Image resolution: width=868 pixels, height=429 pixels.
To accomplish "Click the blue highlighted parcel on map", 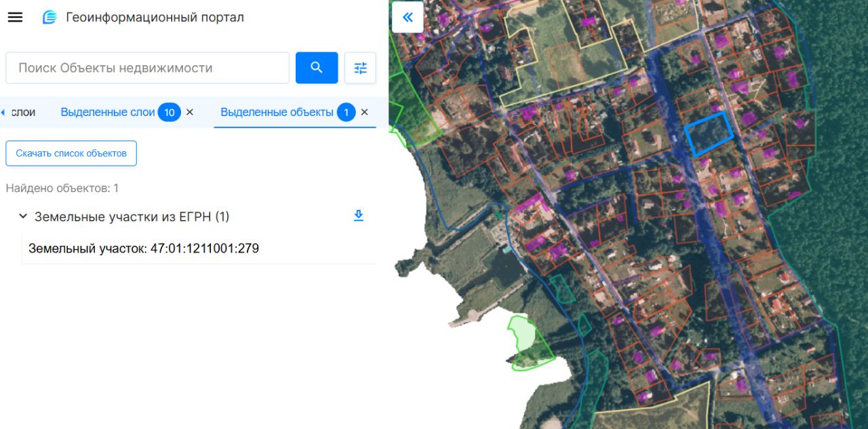I will (x=709, y=134).
